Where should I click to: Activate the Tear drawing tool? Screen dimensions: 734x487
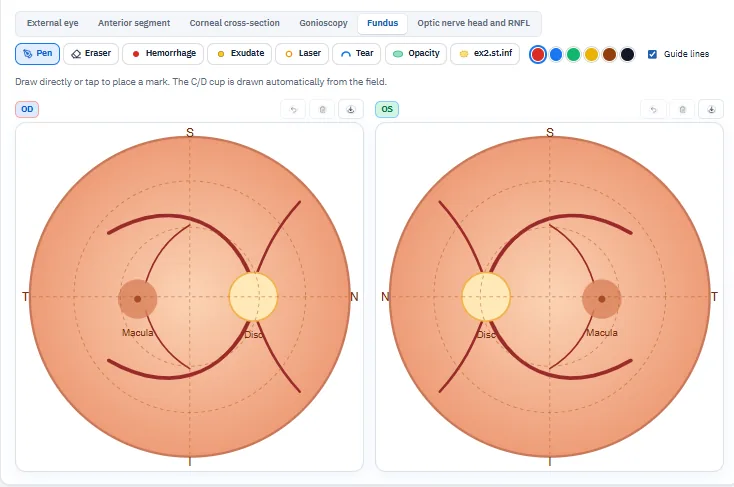point(357,53)
